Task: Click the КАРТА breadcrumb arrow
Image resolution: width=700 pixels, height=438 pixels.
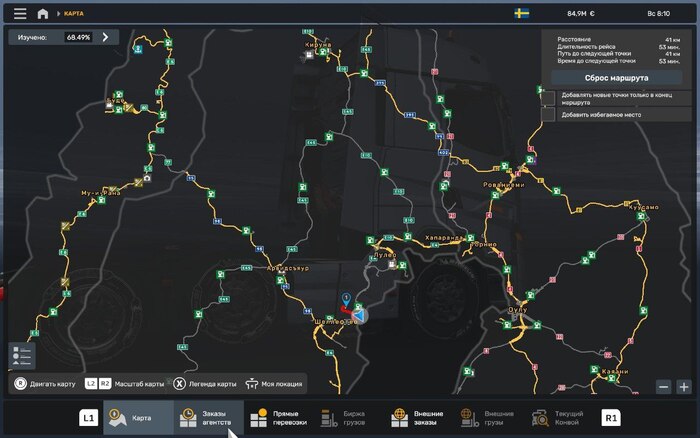Action: click(57, 14)
